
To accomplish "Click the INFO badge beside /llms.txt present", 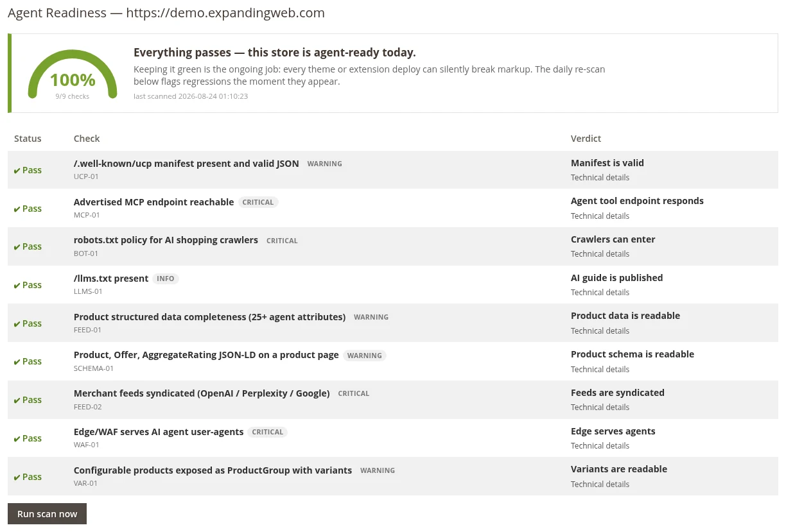I will [166, 279].
